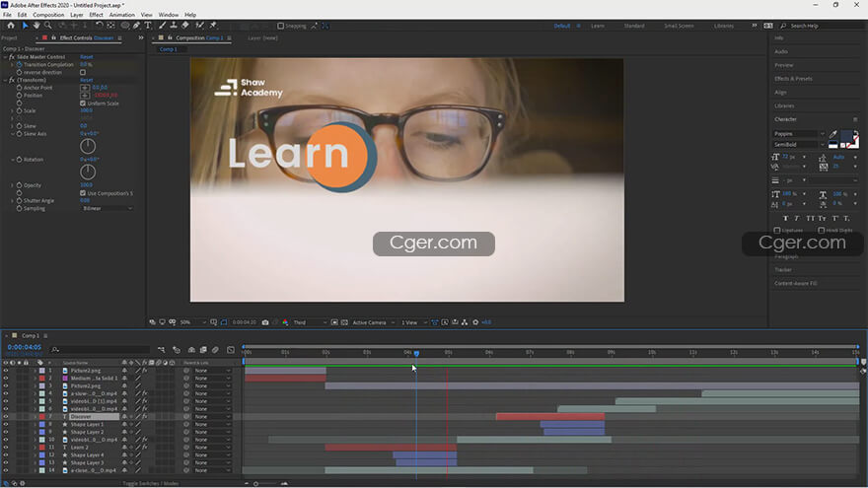This screenshot has height=488, width=868.
Task: Click the timeline zoom slider handle
Action: coord(255,484)
